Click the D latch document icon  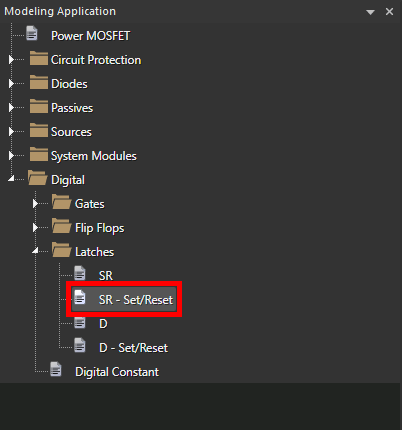[80, 322]
